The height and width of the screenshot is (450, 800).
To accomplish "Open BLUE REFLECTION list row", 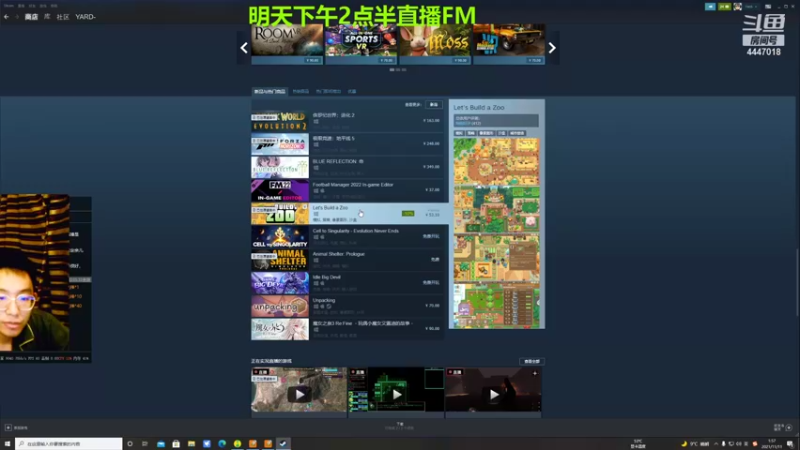I will pyautogui.click(x=347, y=167).
